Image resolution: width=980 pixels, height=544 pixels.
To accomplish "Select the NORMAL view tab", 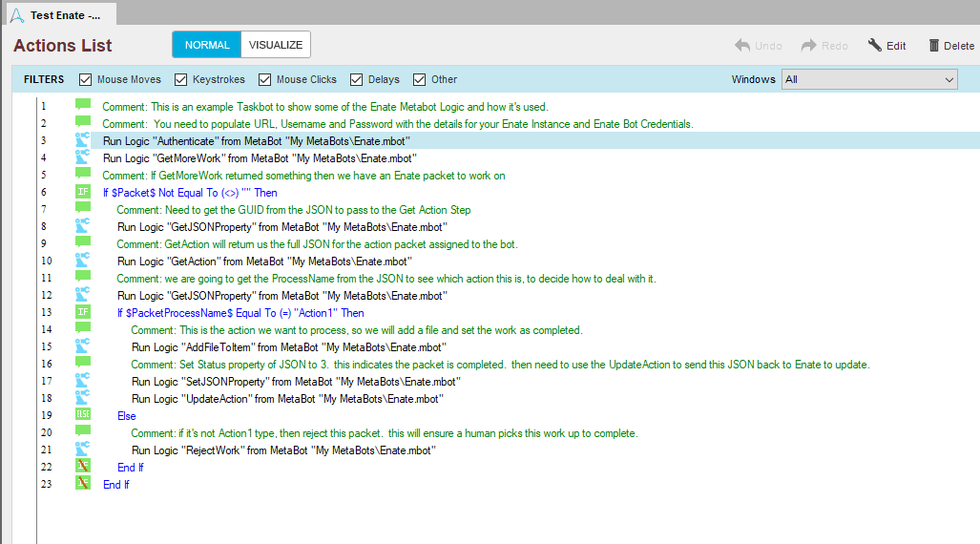I will 207,45.
